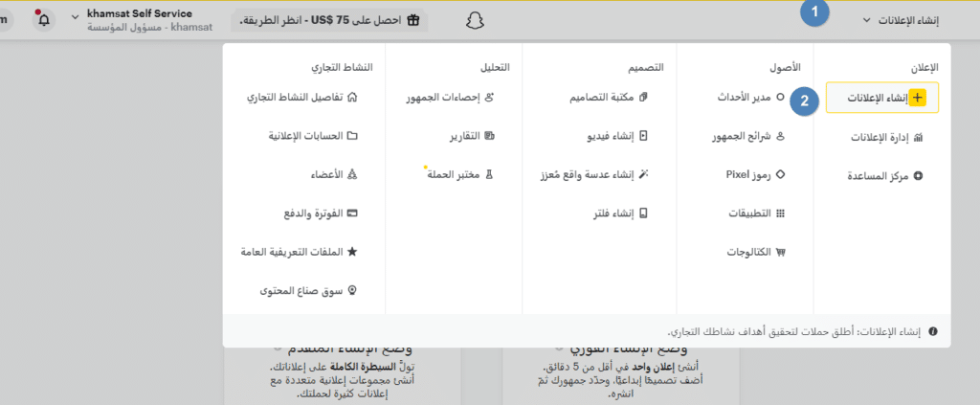The image size is (980, 405).
Task: Open إدارة الإعلانات from the menu
Action: click(x=887, y=138)
